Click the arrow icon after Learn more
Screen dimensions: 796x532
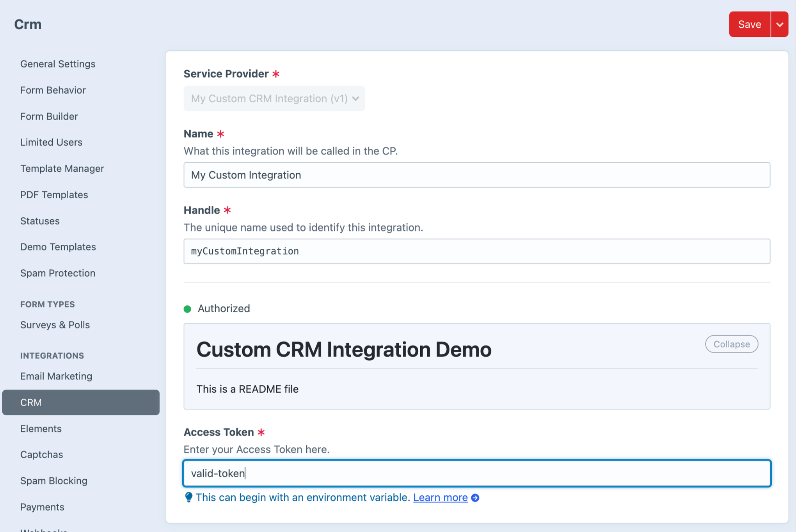[475, 498]
